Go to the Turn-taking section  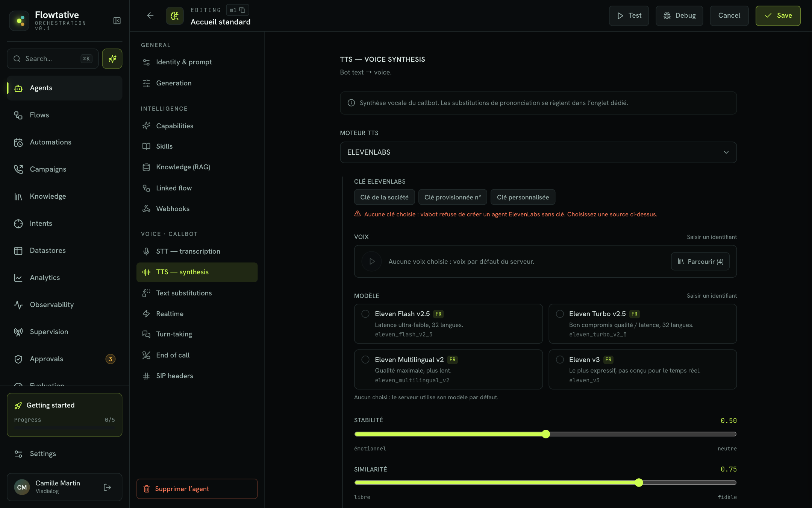pyautogui.click(x=197, y=334)
